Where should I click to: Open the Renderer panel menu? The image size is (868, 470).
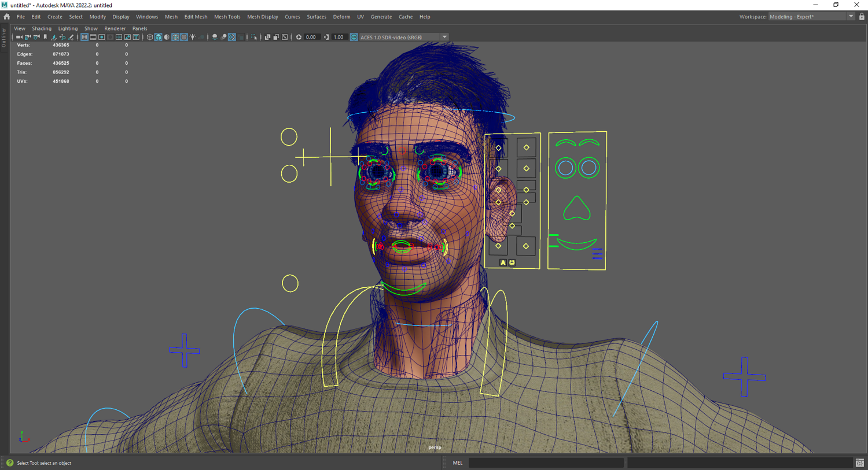115,28
